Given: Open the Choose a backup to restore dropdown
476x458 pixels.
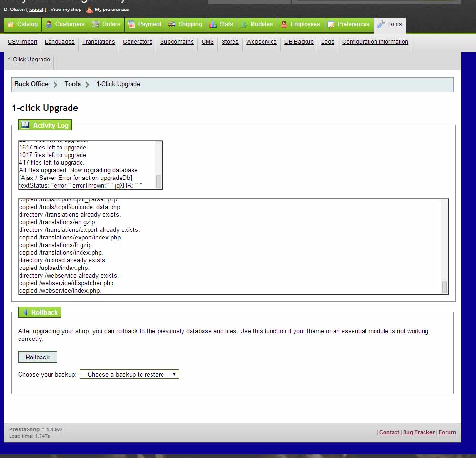Looking at the screenshot, I should [x=129, y=374].
